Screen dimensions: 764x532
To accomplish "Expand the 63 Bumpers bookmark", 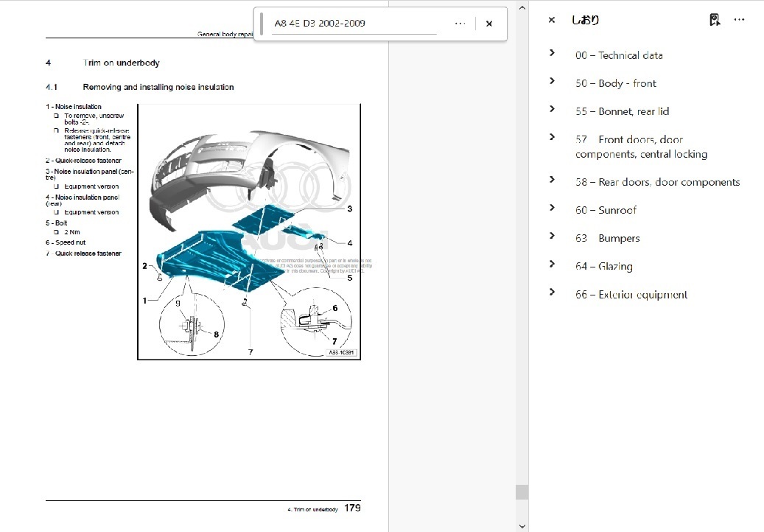I will click(552, 236).
